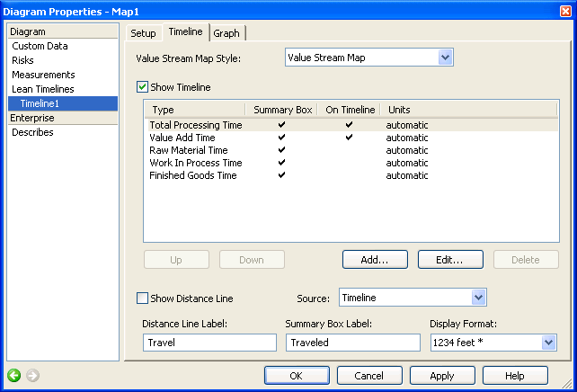Uncheck the Show Timeline checkbox
This screenshot has width=577, height=392.
(x=142, y=87)
